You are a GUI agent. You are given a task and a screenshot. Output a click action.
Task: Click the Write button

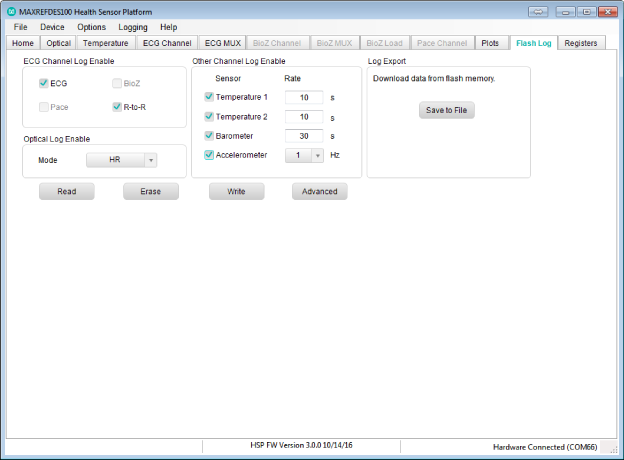point(237,191)
